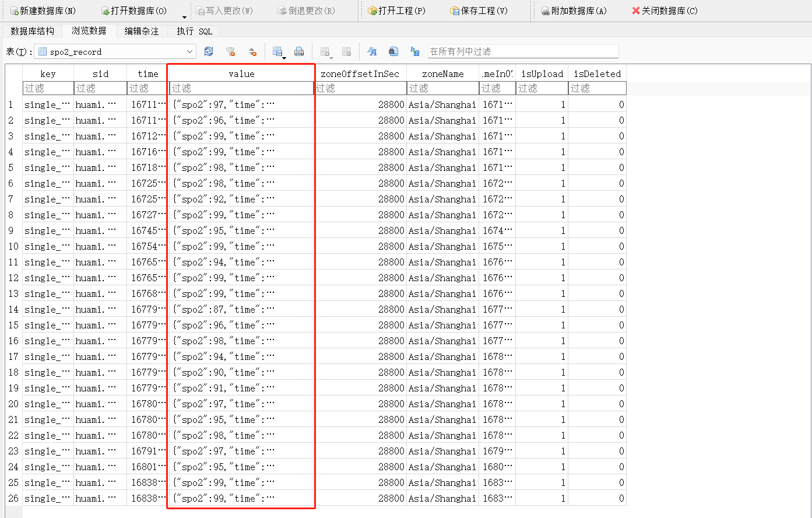Click 打开数据库(O) toolbar button
Screen dimensions: 812x518
[x=133, y=10]
